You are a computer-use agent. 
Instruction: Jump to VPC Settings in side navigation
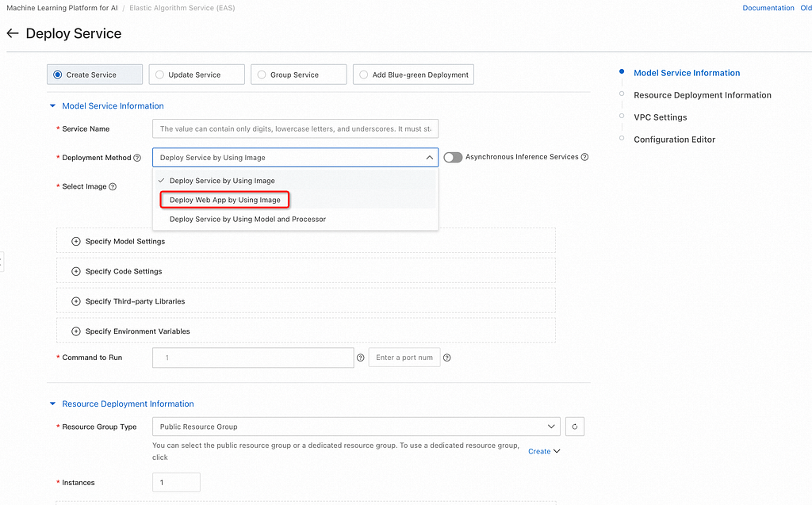[x=661, y=117]
